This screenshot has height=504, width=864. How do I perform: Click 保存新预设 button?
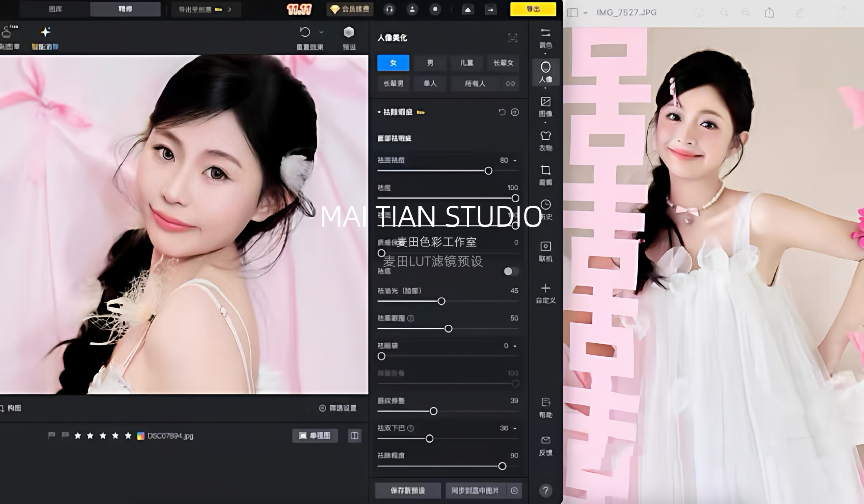coord(408,490)
